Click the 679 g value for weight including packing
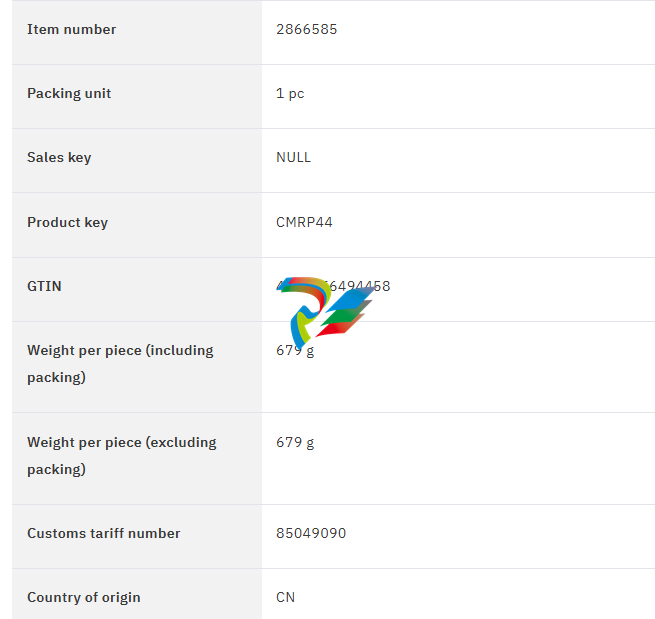 point(295,351)
